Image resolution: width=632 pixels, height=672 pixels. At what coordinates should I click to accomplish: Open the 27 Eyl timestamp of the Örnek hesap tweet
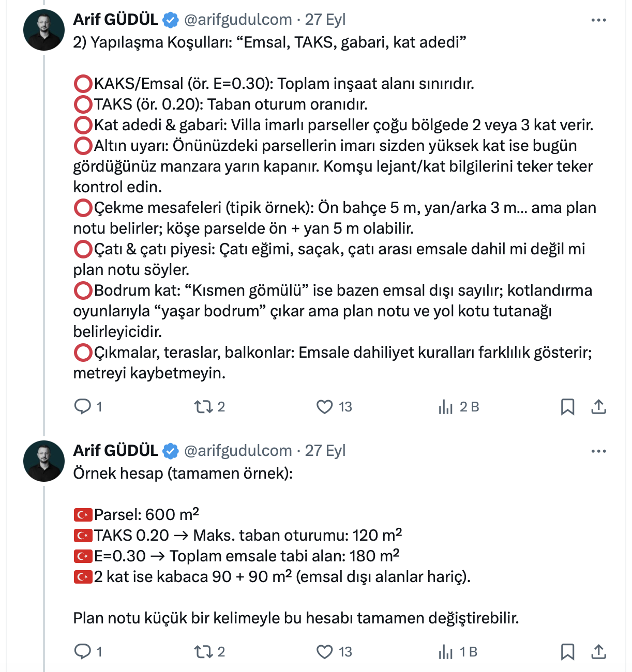coord(325,451)
